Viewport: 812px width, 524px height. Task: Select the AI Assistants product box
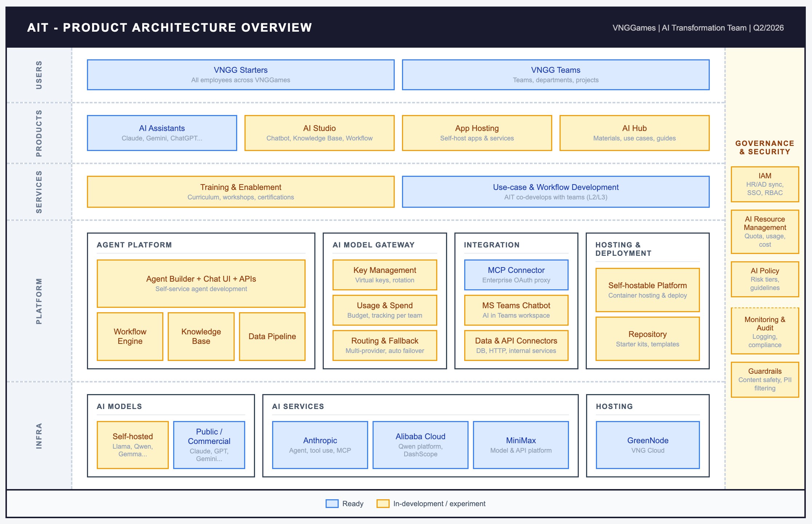click(x=162, y=133)
